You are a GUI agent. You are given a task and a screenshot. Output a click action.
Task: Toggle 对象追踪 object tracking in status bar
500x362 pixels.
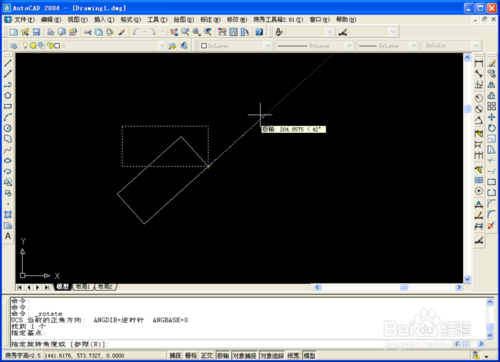[x=272, y=356]
